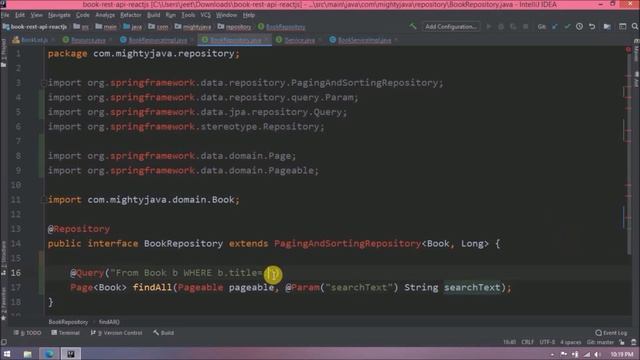
Task: Open the Event Log tool window
Action: pyautogui.click(x=611, y=333)
